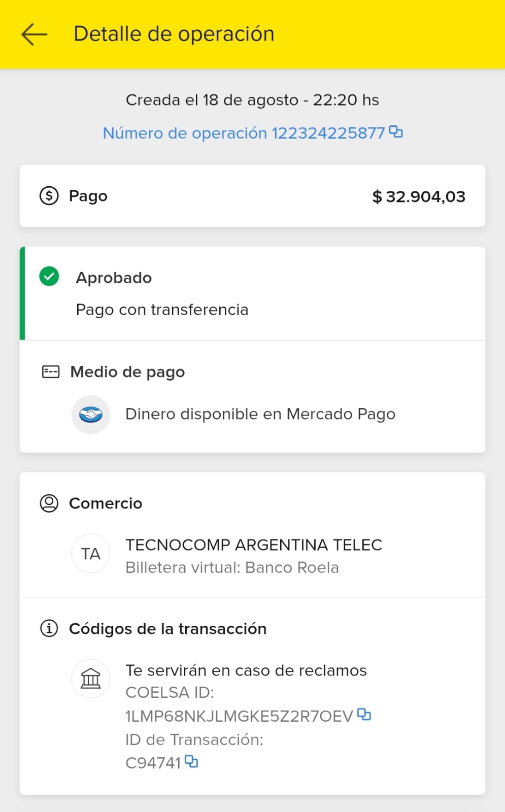Tap the Mercado Pago handshake logo

[x=91, y=415]
